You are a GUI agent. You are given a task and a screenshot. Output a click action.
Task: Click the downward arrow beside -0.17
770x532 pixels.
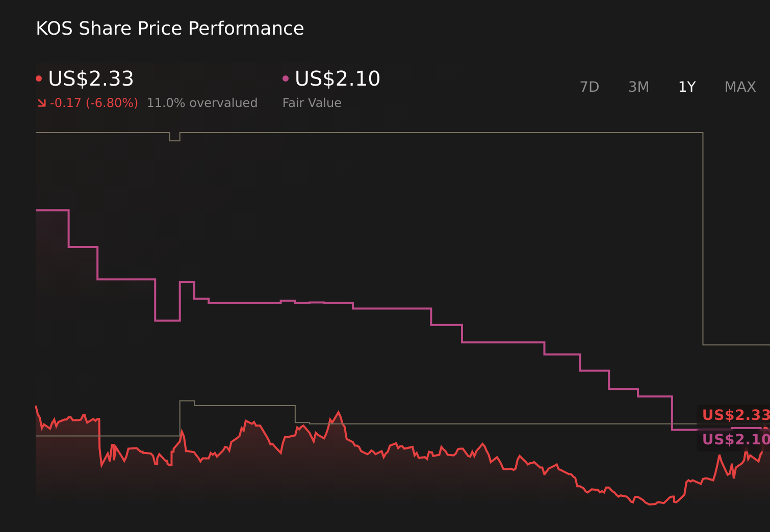[x=42, y=102]
